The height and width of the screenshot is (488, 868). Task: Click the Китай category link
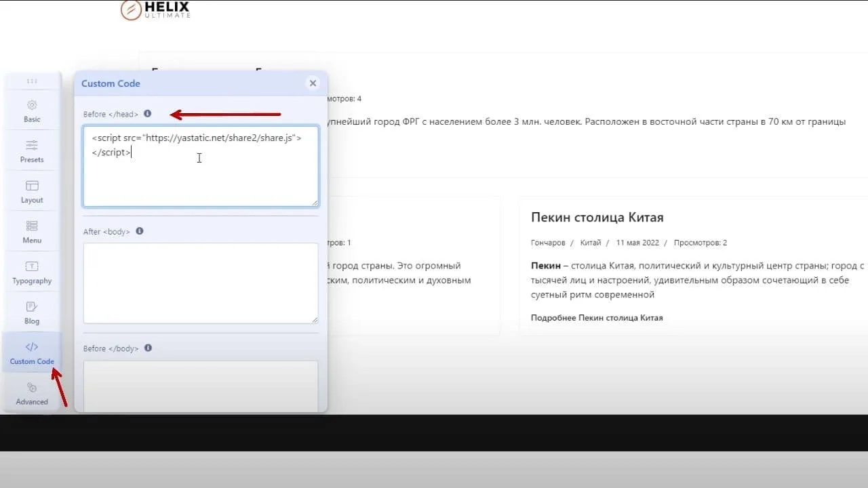click(591, 243)
